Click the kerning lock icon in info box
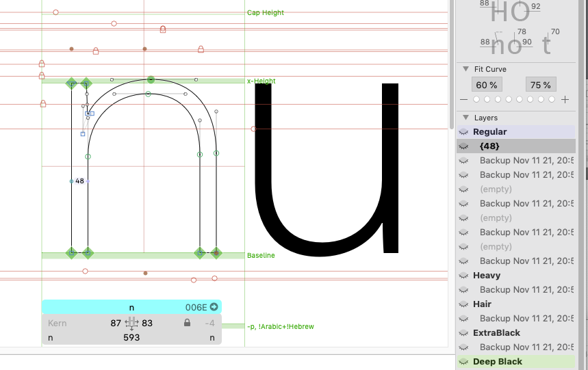Image resolution: width=588 pixels, height=370 pixels. (187, 323)
